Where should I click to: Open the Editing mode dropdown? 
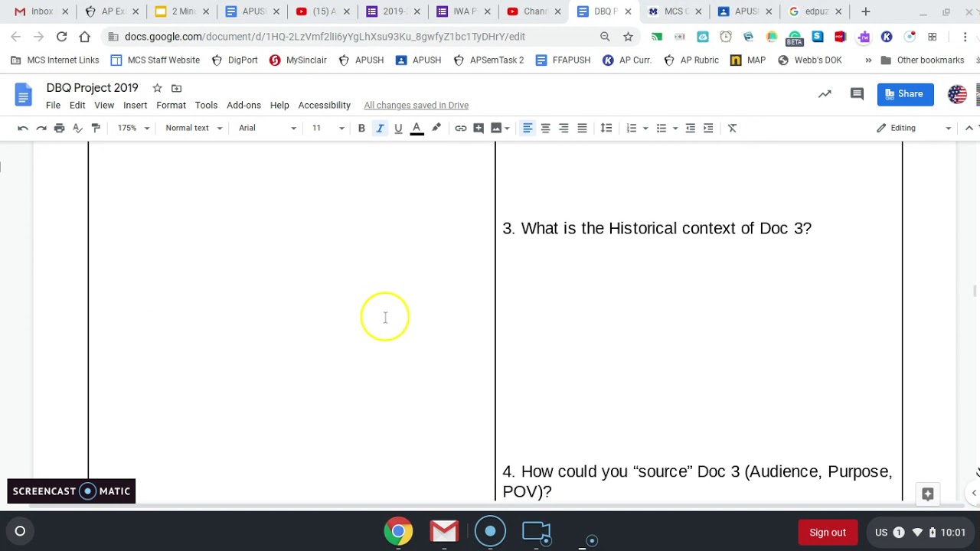tap(914, 128)
